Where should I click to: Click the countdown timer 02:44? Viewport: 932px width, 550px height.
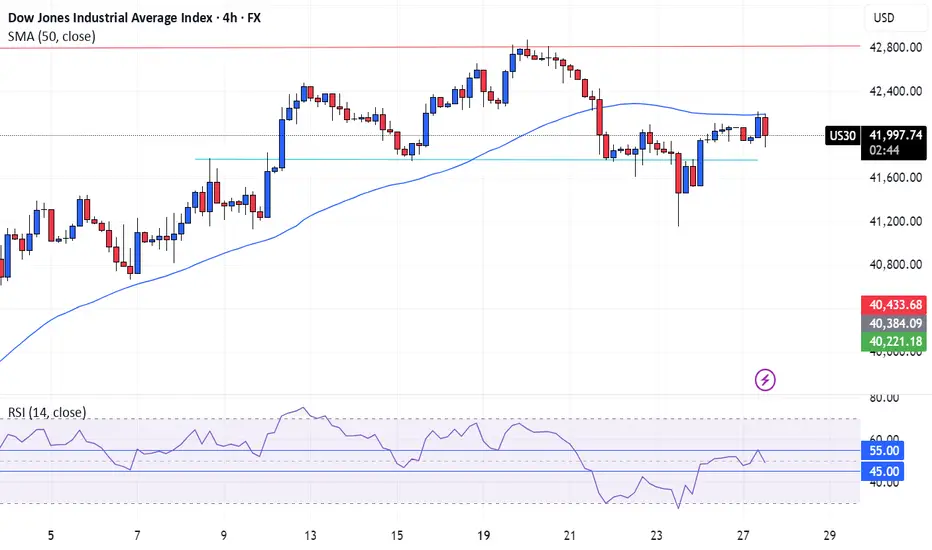click(884, 151)
